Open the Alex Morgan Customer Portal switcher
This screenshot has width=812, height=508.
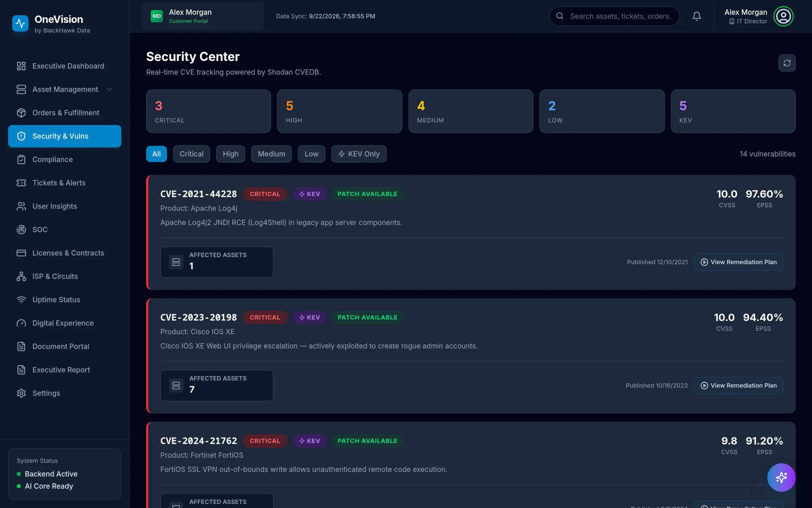(203, 16)
